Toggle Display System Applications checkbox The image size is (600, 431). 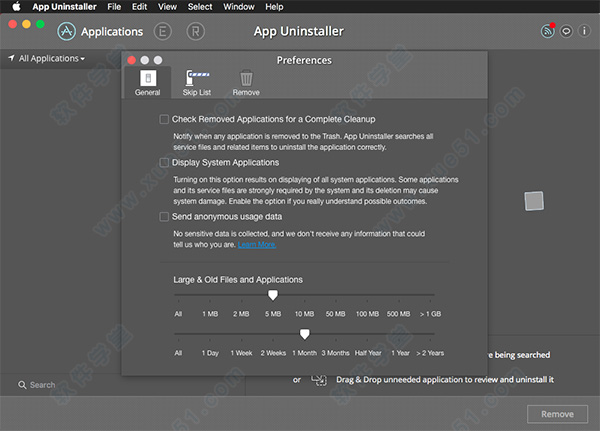click(164, 163)
